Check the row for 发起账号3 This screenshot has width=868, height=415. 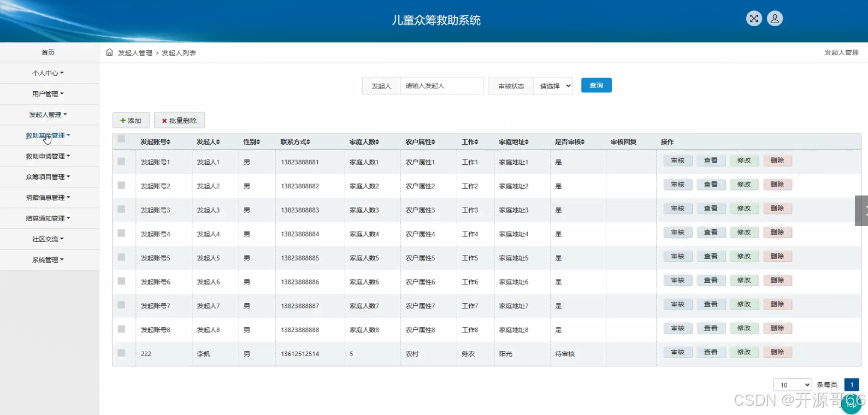click(121, 209)
